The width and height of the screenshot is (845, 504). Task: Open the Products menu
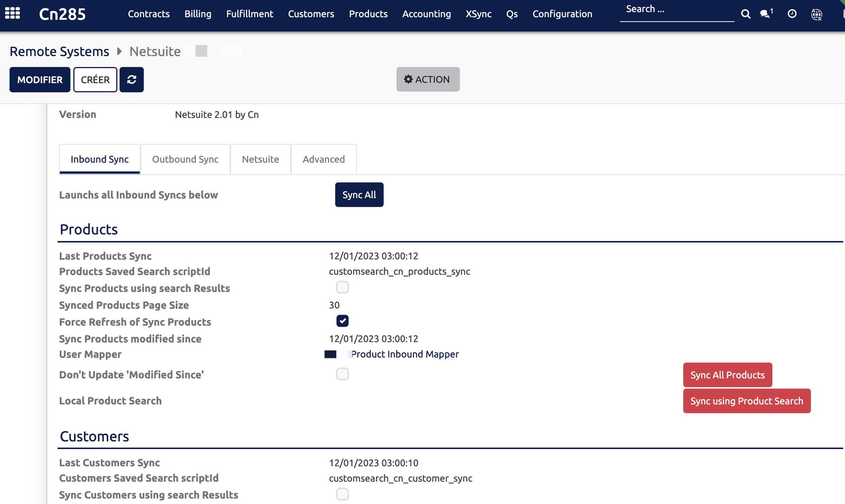[368, 14]
